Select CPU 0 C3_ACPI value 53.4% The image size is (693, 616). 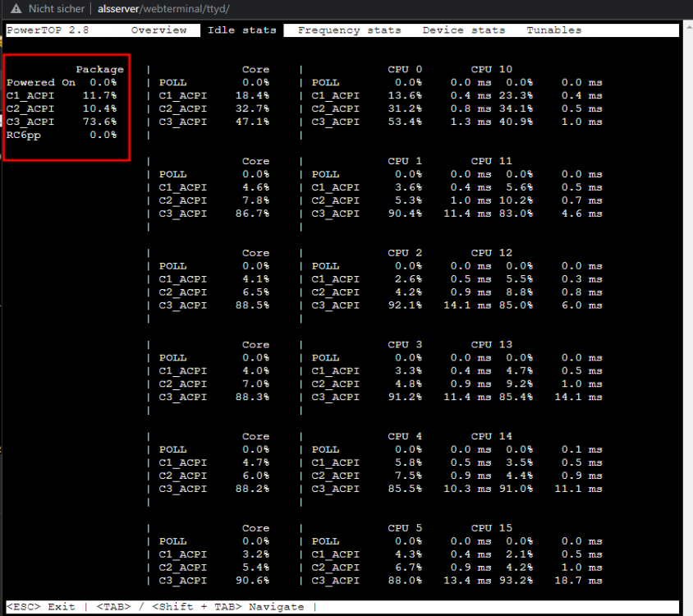[x=405, y=122]
